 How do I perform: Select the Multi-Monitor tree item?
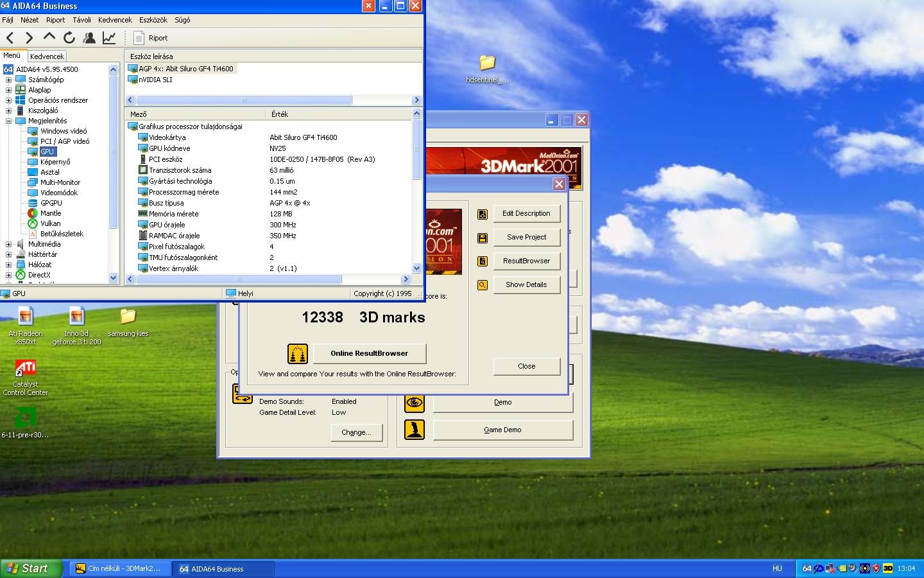pos(60,182)
